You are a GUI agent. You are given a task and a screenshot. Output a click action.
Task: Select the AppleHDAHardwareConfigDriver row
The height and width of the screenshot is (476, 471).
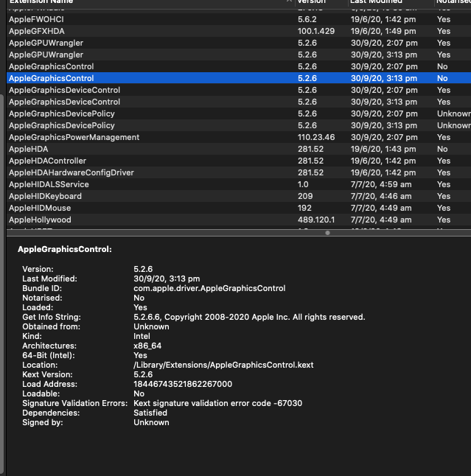click(x=239, y=172)
